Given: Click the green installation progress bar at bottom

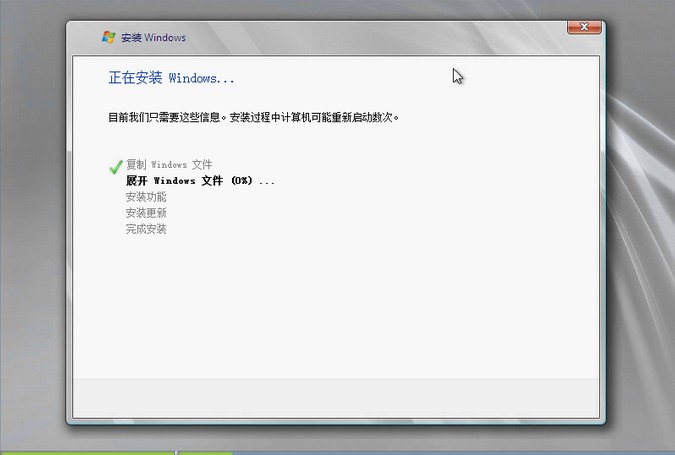Looking at the screenshot, I should pos(116,453).
